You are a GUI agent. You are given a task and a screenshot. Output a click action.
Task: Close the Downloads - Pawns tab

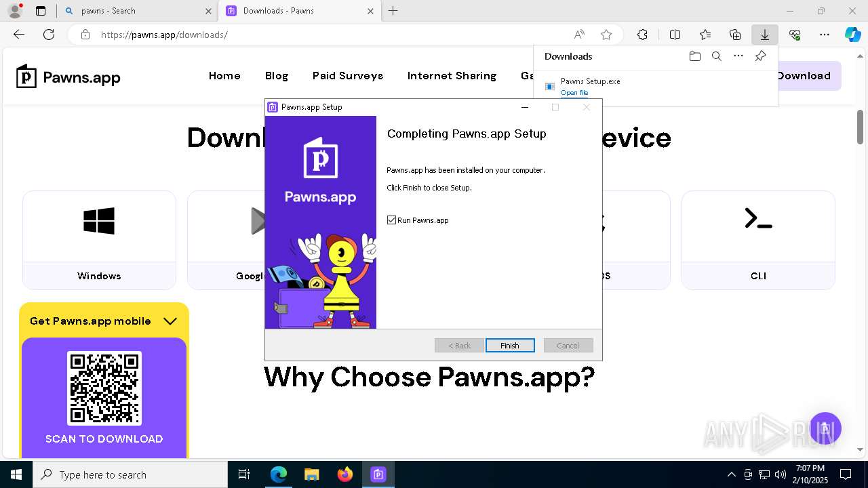click(370, 11)
